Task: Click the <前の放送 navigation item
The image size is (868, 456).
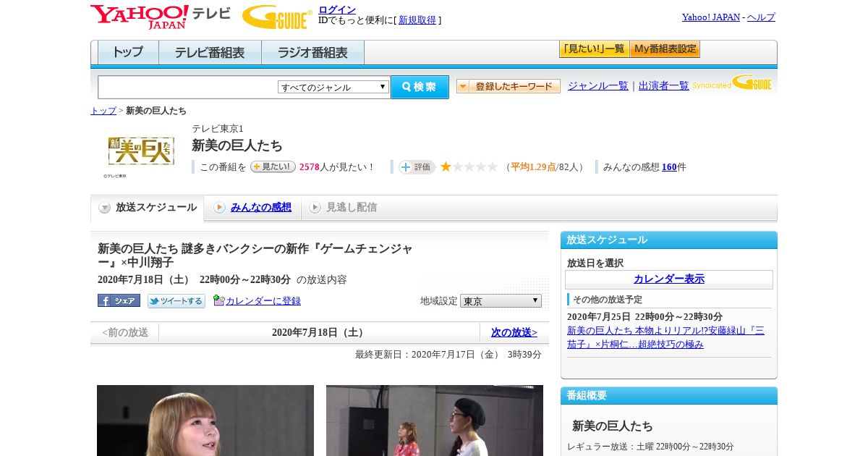Action: (125, 332)
